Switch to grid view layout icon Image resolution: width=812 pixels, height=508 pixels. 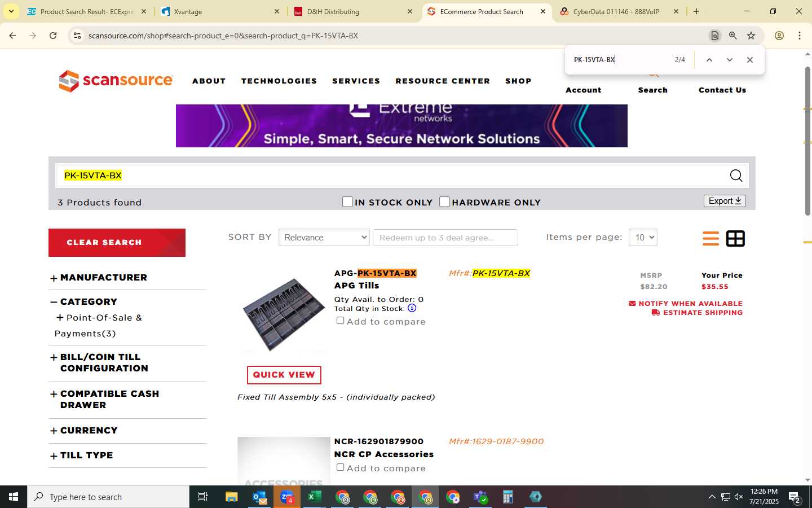735,239
